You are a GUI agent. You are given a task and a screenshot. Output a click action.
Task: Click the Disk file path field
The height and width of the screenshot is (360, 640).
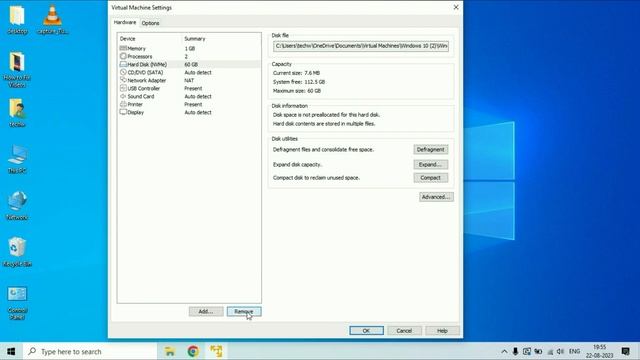[x=361, y=46]
